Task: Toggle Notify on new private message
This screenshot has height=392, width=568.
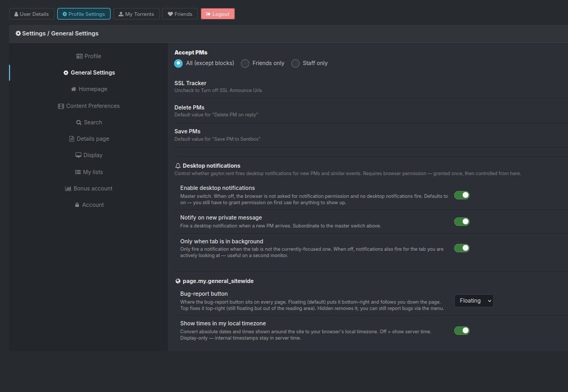Action: click(x=462, y=222)
